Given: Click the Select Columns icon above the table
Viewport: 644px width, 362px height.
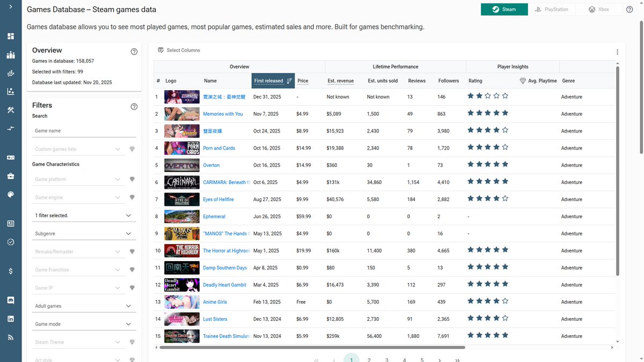Looking at the screenshot, I should tap(160, 49).
